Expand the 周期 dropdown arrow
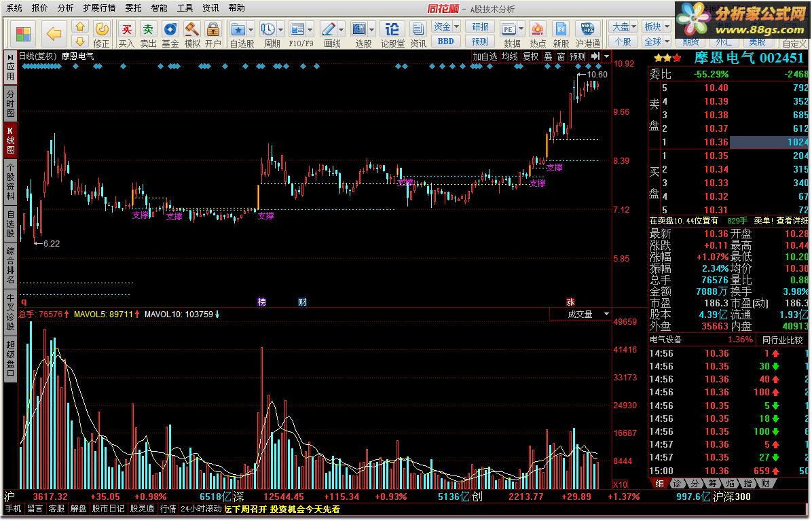Screen dimensions: 812x521 click(280, 29)
